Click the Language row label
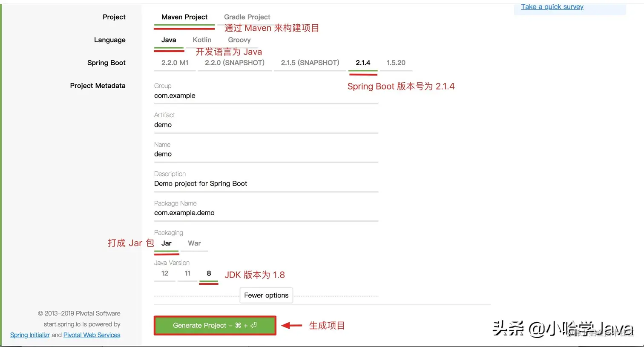This screenshot has width=644, height=347. point(110,40)
